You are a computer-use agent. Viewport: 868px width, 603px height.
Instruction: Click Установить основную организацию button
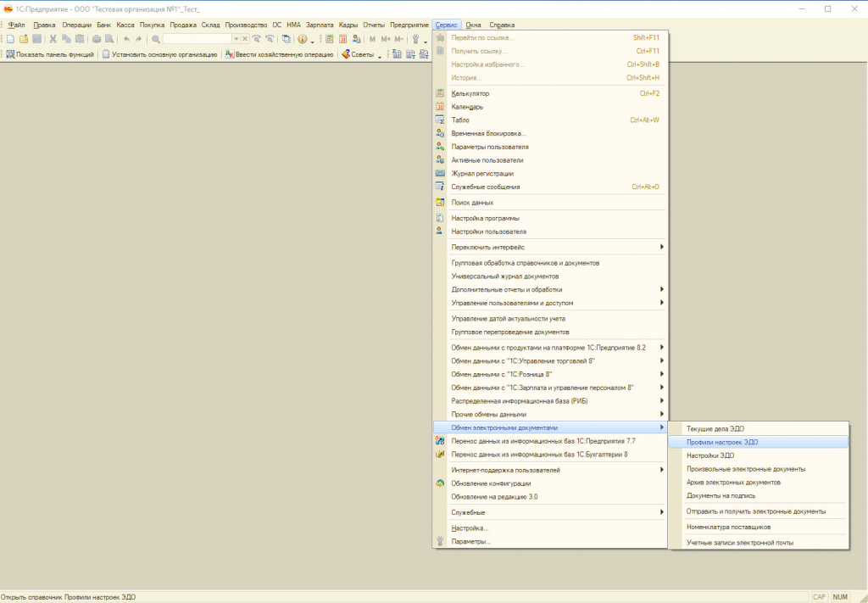click(x=160, y=54)
